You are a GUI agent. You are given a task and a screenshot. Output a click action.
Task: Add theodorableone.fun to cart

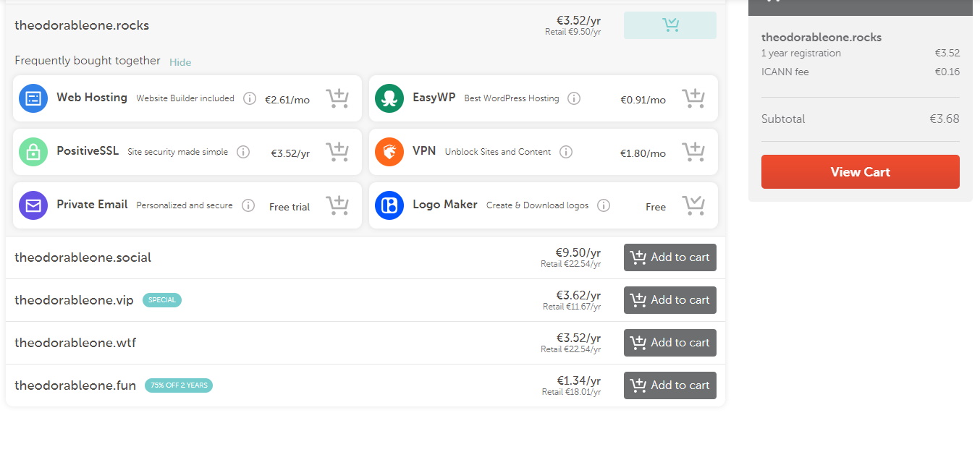(669, 385)
